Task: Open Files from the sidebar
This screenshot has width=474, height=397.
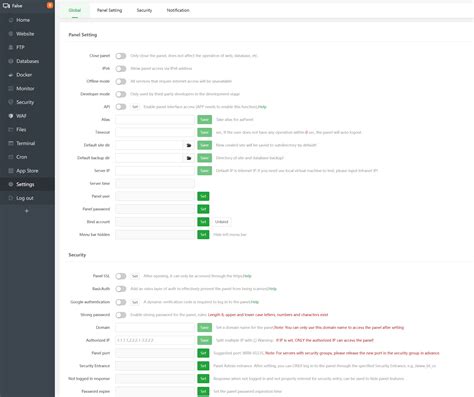Action: (x=27, y=129)
